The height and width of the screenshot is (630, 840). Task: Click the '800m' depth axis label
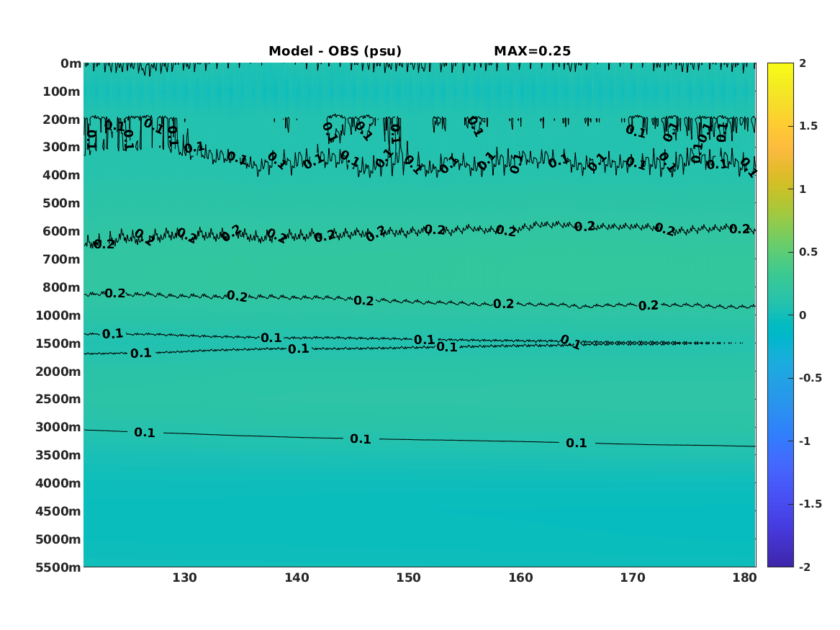pos(62,287)
